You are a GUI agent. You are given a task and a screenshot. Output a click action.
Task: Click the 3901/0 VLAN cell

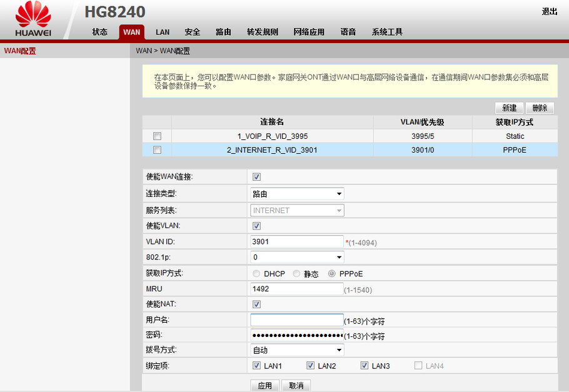pos(423,150)
